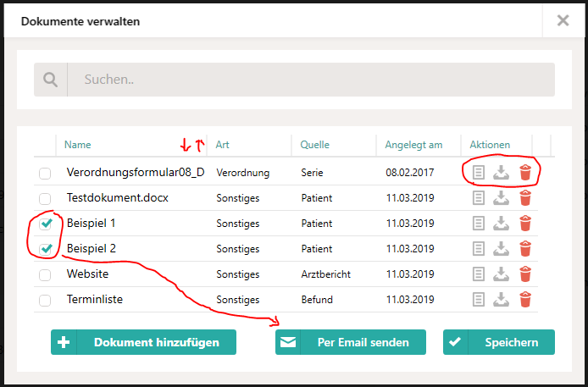This screenshot has height=387, width=588.
Task: Close the Dokumente verwalten dialog
Action: point(563,20)
